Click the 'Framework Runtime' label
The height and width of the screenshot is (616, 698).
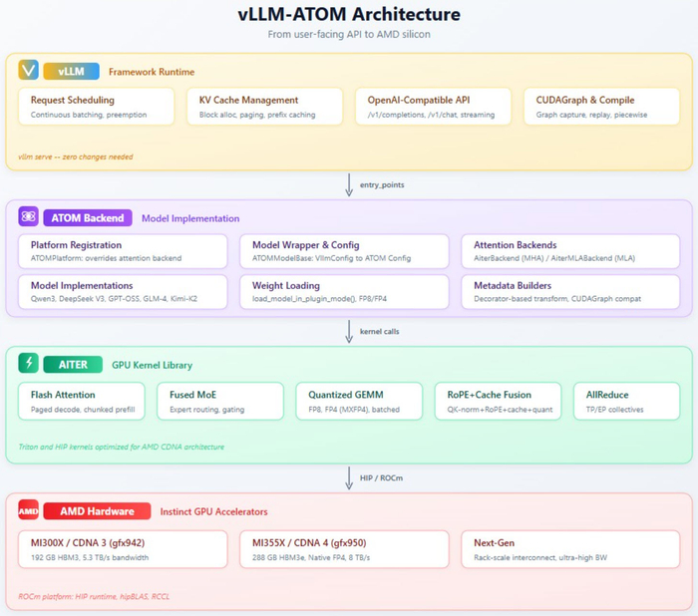(x=152, y=72)
